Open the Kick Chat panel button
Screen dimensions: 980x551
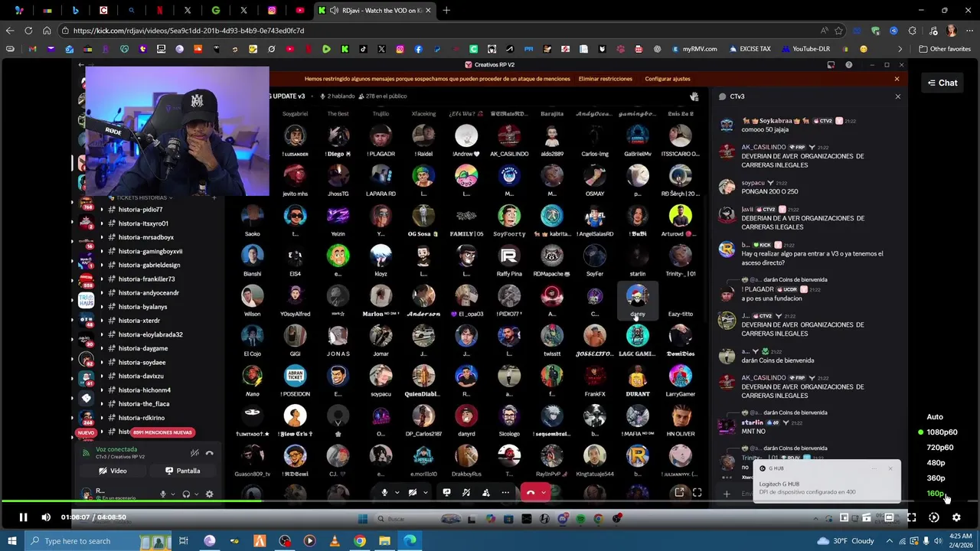click(942, 83)
